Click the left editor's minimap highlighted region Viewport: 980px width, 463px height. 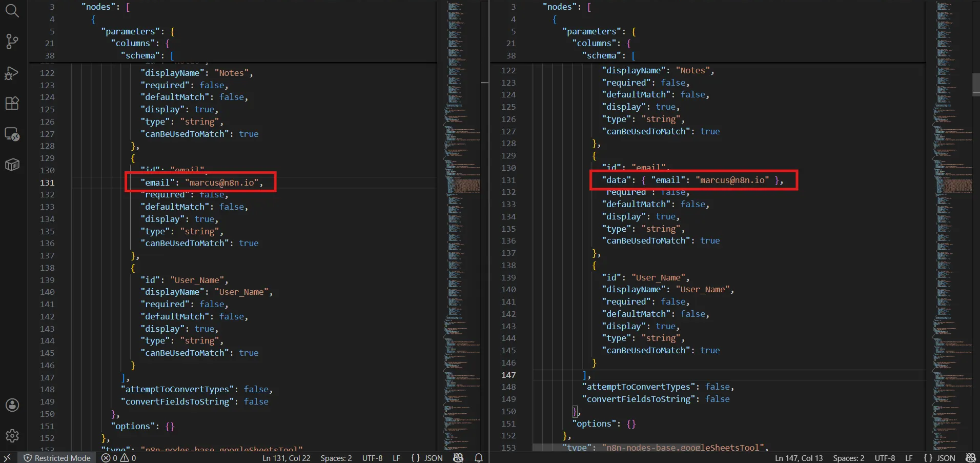(x=463, y=186)
